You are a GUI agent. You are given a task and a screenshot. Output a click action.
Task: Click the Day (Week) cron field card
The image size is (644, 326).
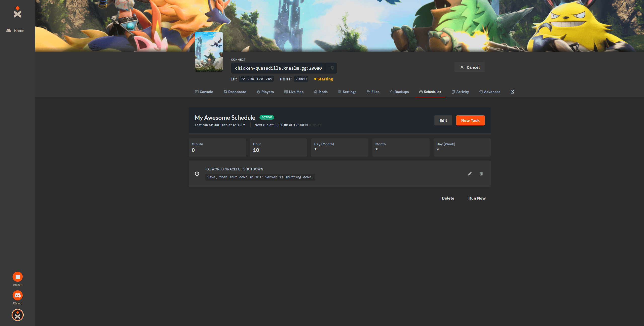462,148
